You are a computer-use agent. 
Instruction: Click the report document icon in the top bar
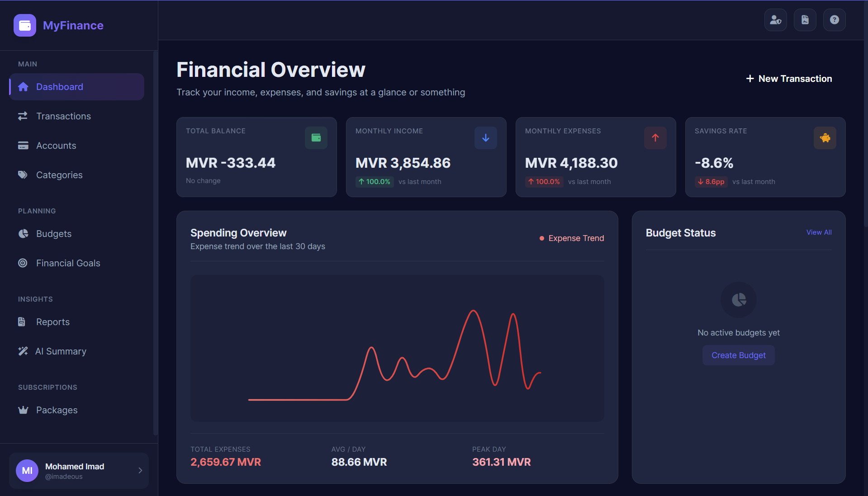coord(805,20)
